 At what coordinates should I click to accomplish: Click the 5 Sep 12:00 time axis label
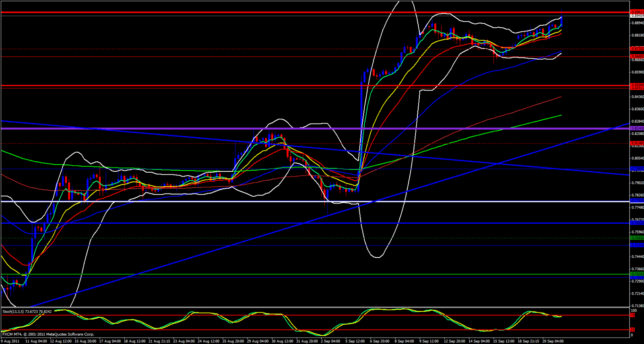tap(355, 341)
